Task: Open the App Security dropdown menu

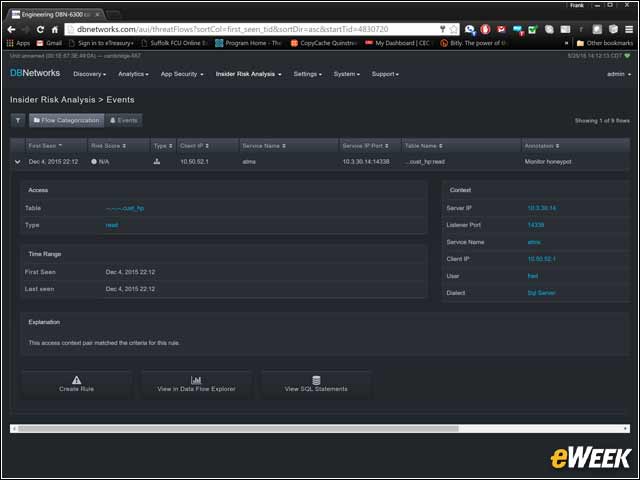Action: coord(182,74)
